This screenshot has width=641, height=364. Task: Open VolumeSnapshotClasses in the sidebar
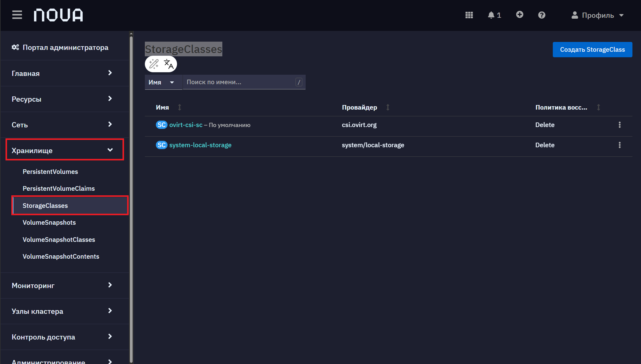(59, 239)
